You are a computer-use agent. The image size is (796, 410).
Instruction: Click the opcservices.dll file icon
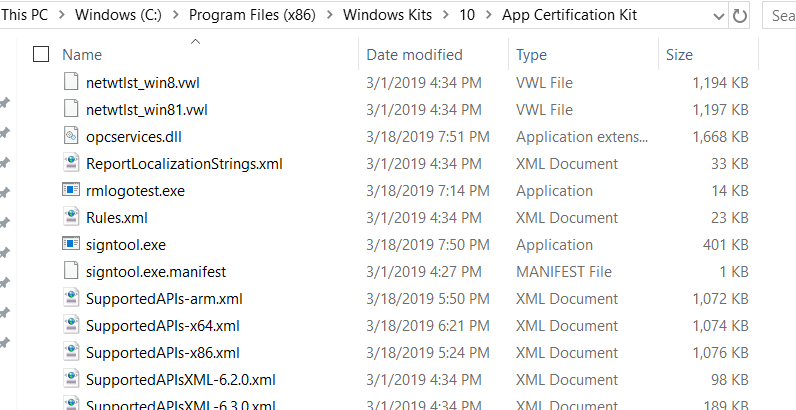tap(71, 136)
